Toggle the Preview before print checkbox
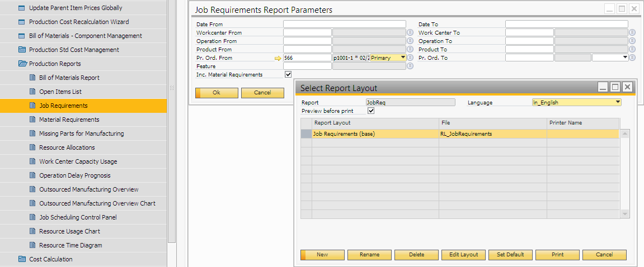 pos(370,111)
